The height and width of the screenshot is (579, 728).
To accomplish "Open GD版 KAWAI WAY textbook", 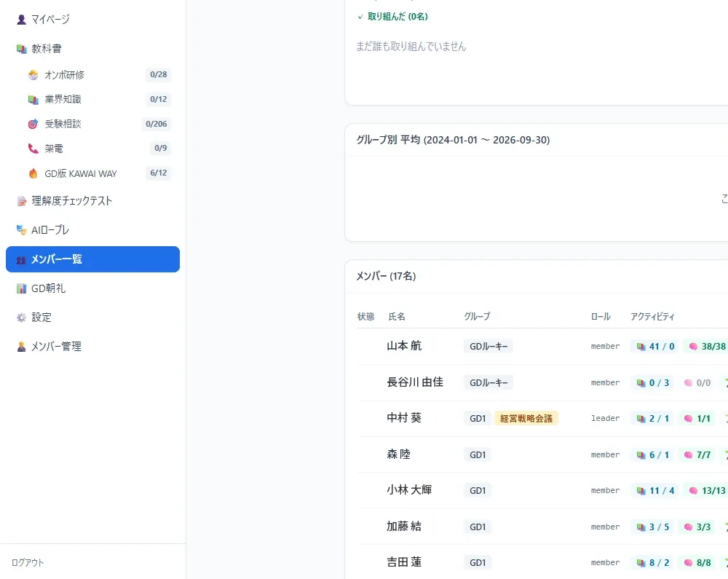I will click(99, 173).
